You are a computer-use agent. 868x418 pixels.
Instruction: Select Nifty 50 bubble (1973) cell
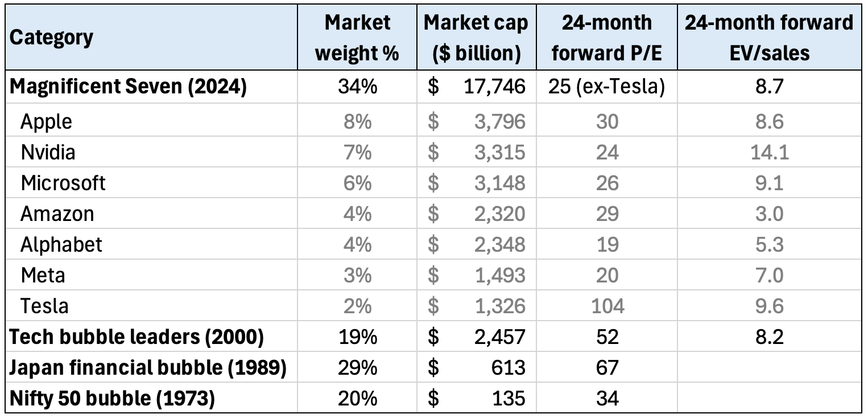pos(112,399)
